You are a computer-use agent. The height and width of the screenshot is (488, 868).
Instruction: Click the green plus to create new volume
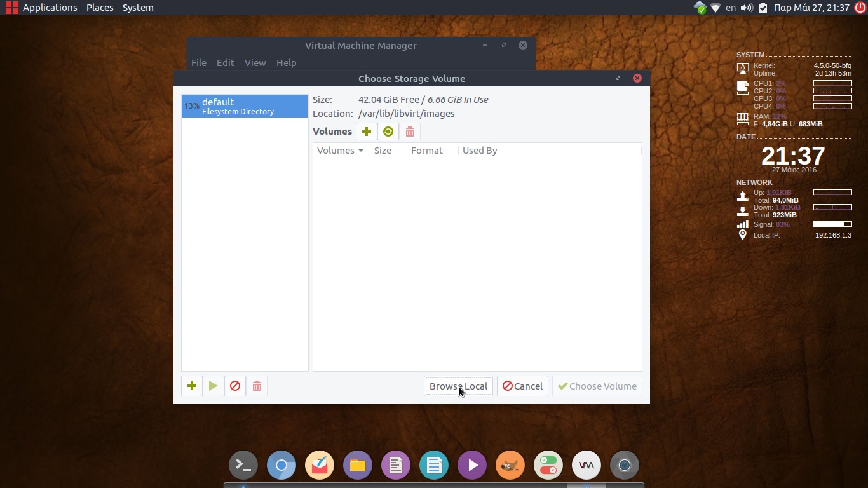pyautogui.click(x=366, y=132)
